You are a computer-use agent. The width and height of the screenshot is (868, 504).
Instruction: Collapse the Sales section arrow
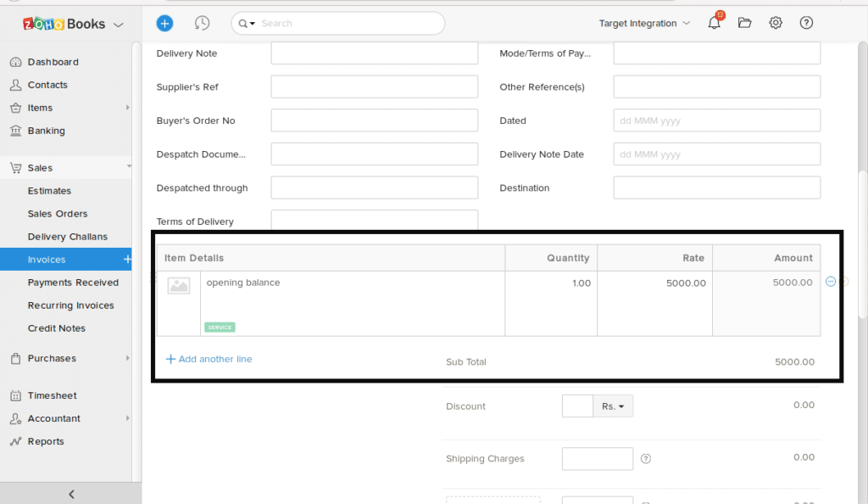click(x=129, y=166)
